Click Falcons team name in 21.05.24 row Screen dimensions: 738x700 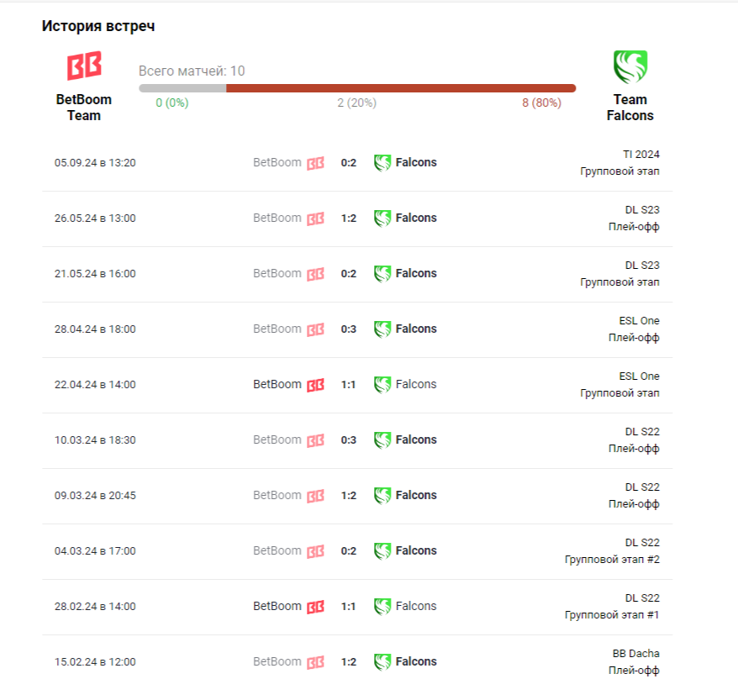pyautogui.click(x=416, y=273)
